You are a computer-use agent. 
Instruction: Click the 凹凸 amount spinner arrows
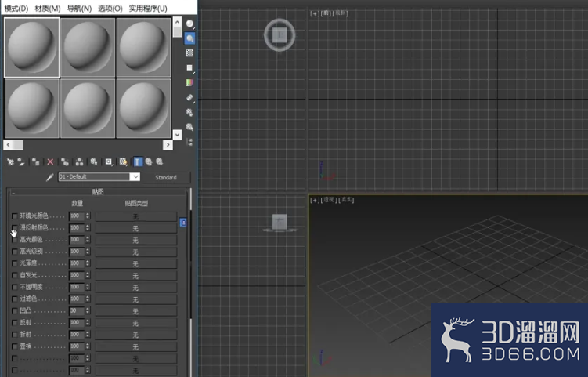click(x=88, y=311)
